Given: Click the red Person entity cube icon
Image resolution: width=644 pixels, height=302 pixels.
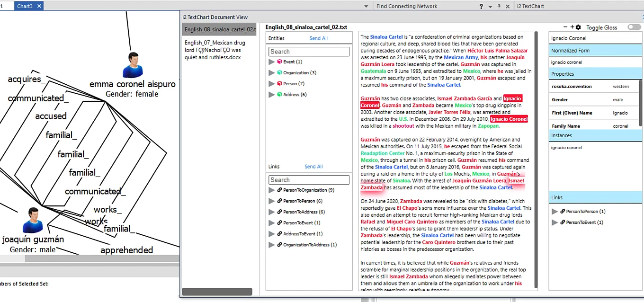Looking at the screenshot, I should pyautogui.click(x=280, y=83).
